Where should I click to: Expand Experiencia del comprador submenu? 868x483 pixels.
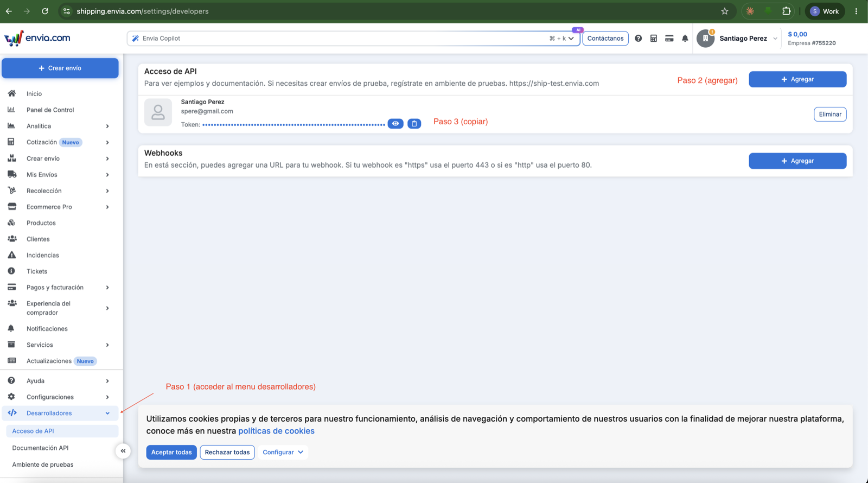(107, 308)
